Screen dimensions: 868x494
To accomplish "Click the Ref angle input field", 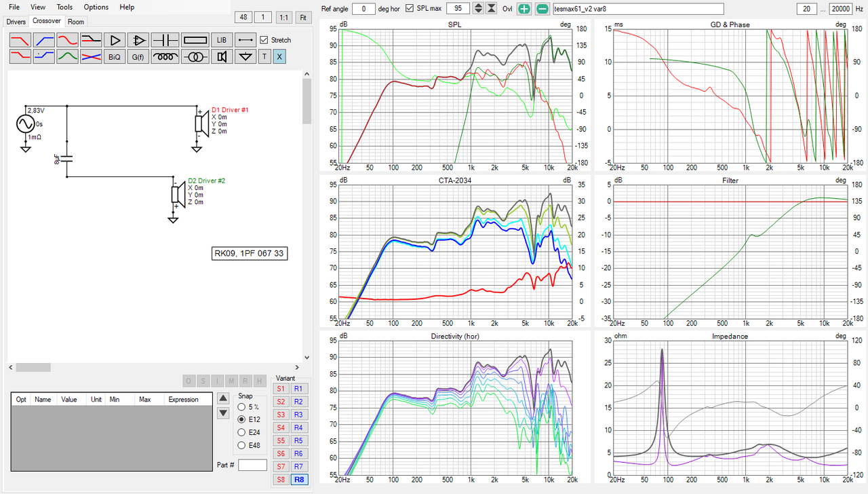I will click(x=364, y=9).
